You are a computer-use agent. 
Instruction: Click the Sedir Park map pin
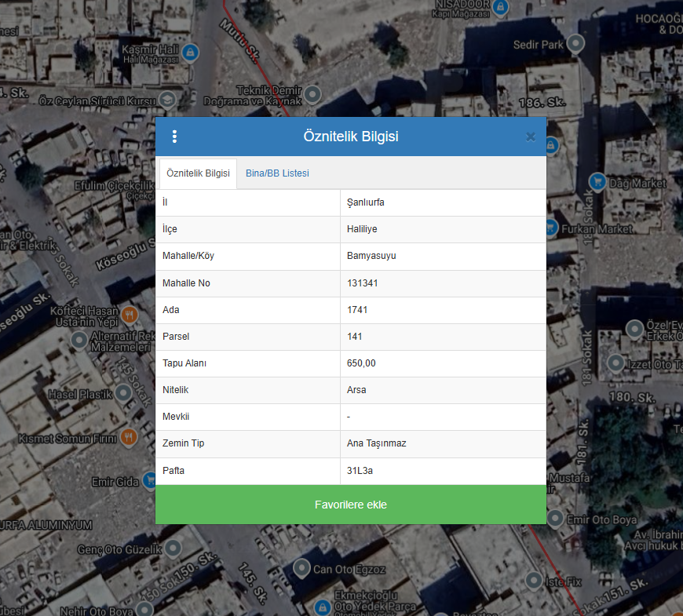(576, 44)
